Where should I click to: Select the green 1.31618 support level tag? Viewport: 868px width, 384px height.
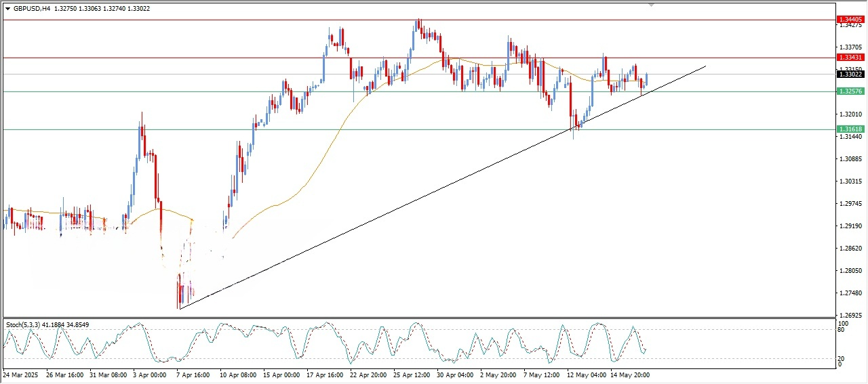click(850, 129)
